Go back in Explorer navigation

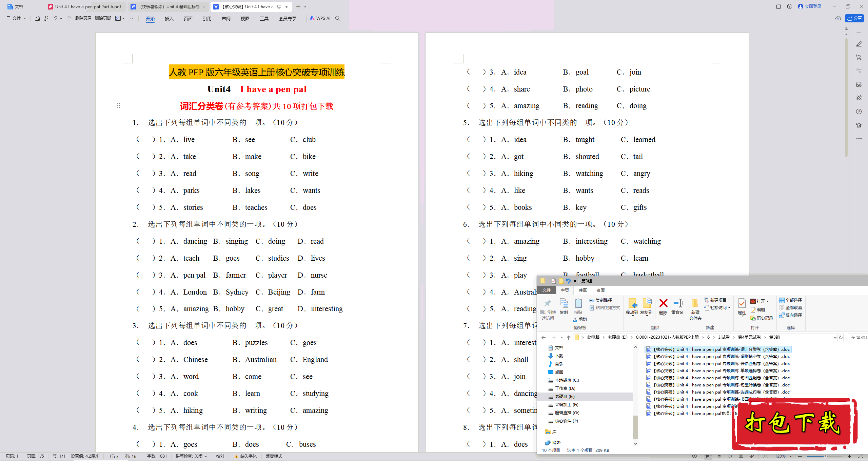click(x=544, y=337)
